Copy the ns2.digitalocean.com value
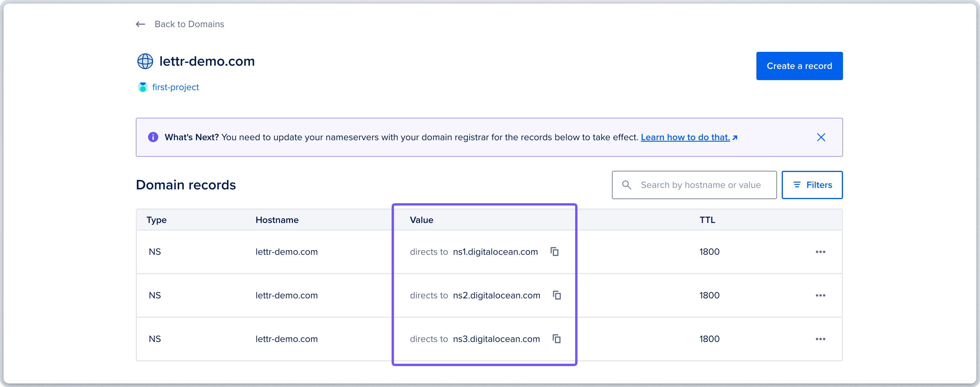This screenshot has width=980, height=387. point(557,295)
